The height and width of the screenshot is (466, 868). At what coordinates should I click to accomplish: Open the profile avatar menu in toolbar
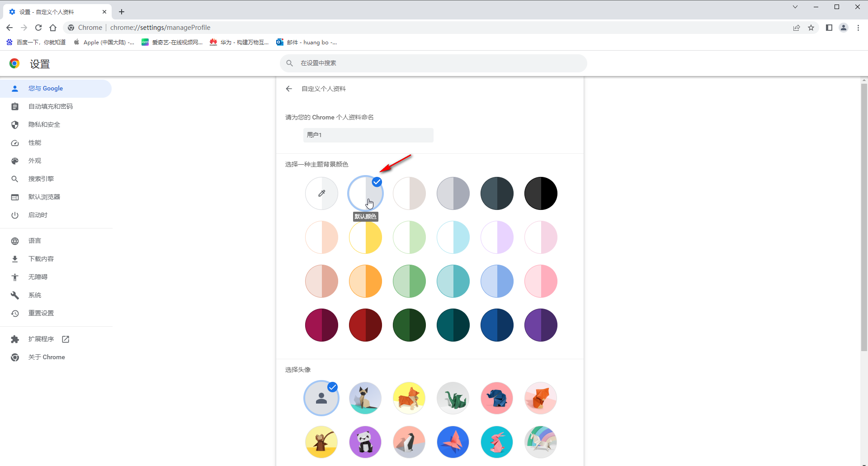[x=844, y=28]
